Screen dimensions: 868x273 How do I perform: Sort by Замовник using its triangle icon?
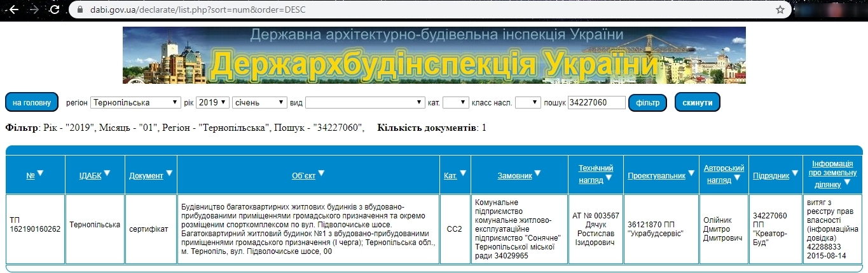coord(538,173)
